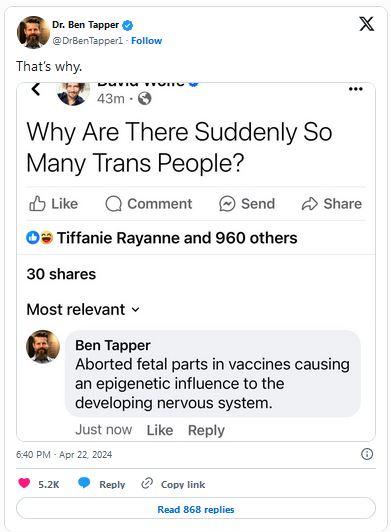
Task: Expand the Most relevant dropdown
Action: (83, 309)
